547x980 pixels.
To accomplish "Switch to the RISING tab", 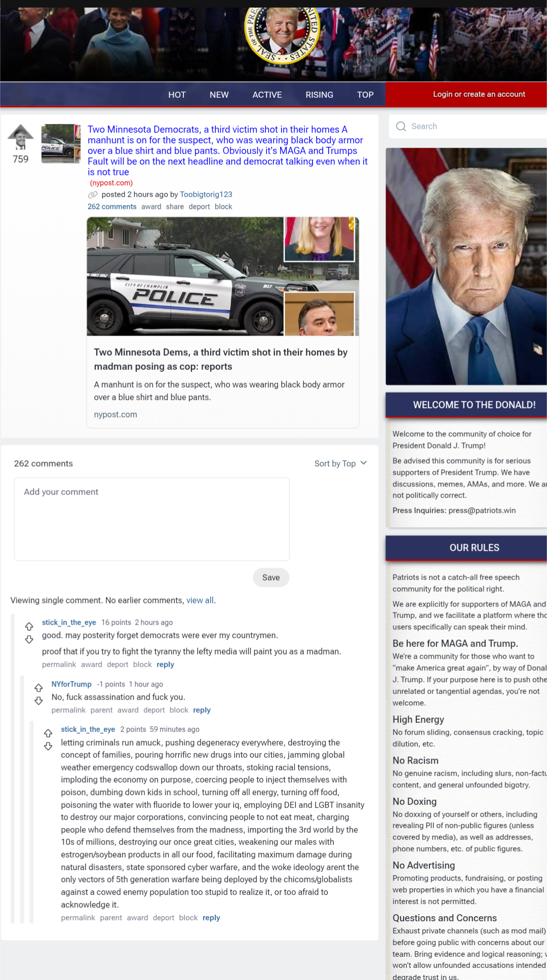I will pyautogui.click(x=319, y=95).
